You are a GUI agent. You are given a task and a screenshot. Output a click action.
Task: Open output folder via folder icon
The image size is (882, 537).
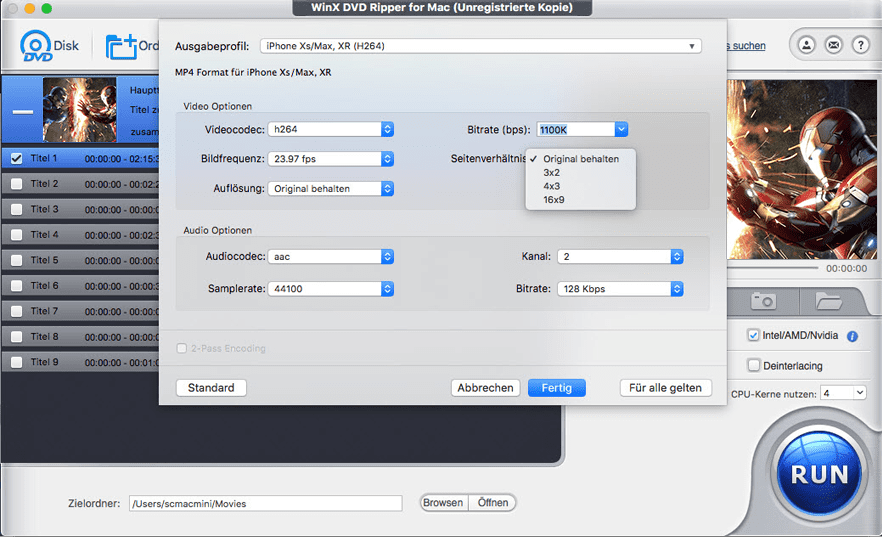(x=828, y=300)
